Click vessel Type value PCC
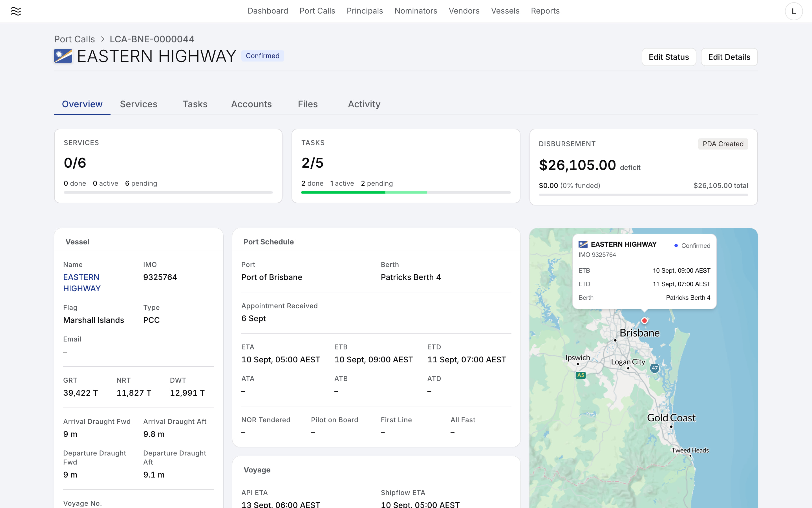The image size is (812, 508). coord(151,320)
